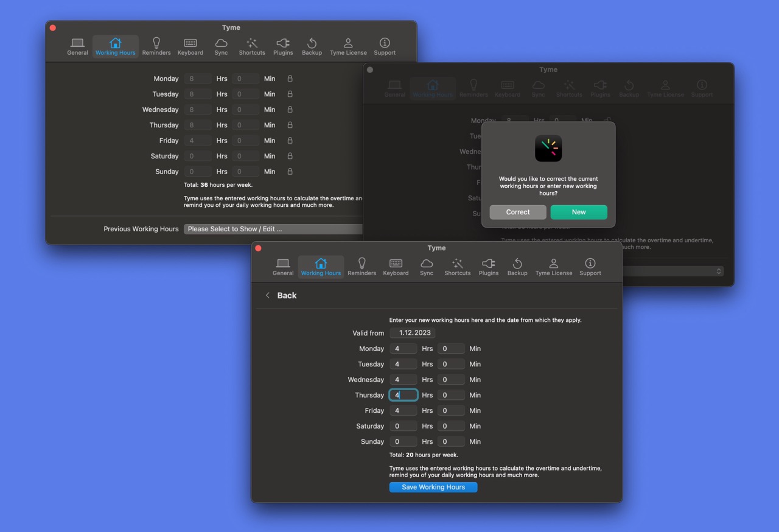Unlock the Saturday working hours row
This screenshot has width=779, height=532.
290,156
